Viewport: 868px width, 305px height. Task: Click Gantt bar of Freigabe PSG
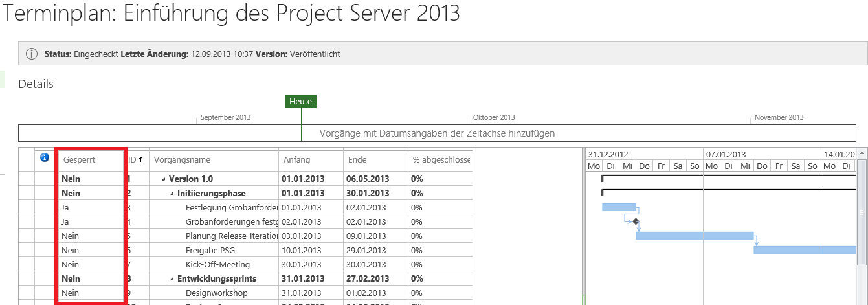[805, 250]
